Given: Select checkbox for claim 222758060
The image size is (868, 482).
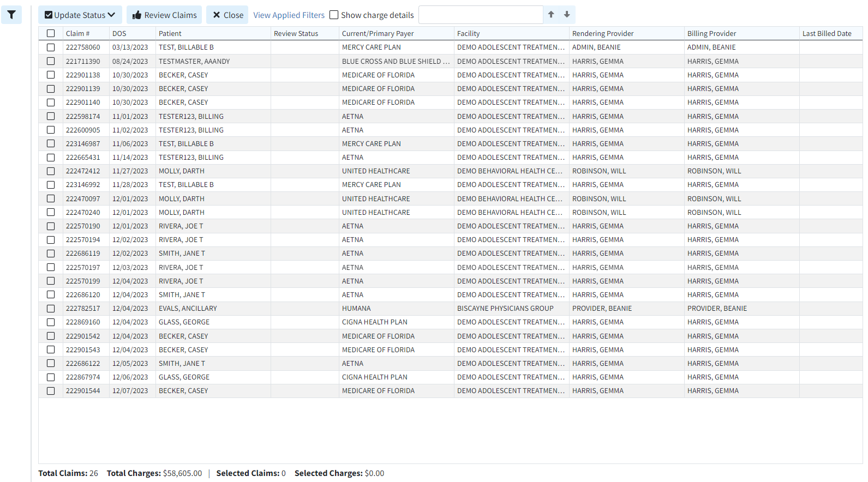Looking at the screenshot, I should coord(51,47).
